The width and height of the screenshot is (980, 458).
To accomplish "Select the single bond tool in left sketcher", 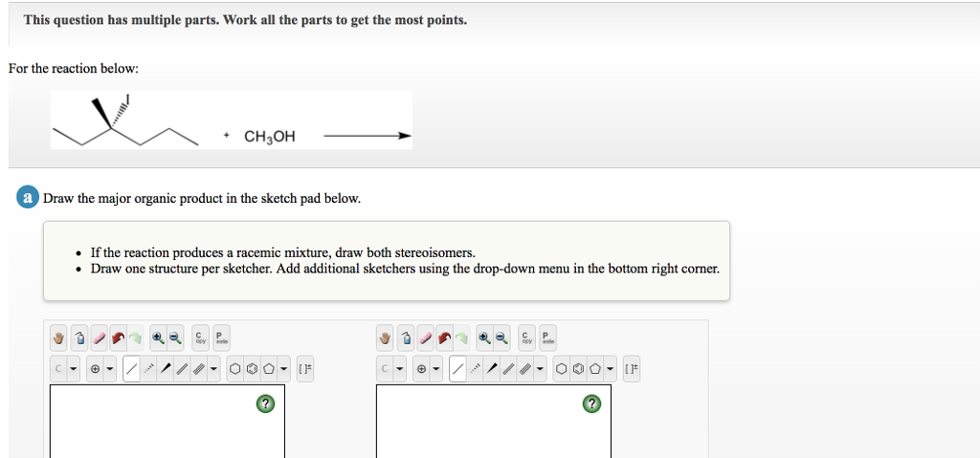I will coord(130,369).
